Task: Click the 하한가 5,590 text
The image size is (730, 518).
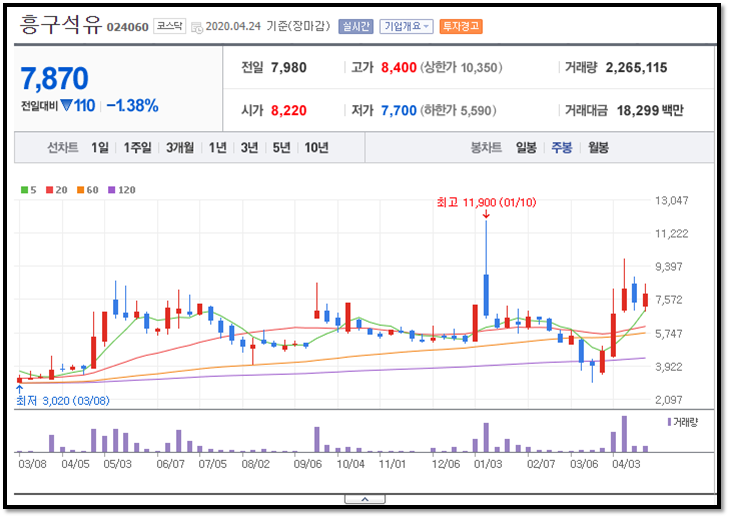Action: click(459, 110)
